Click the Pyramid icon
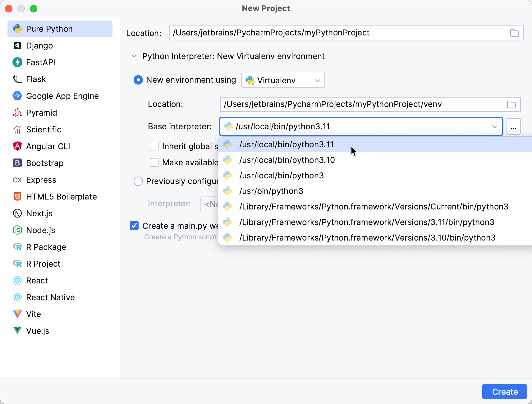 [x=17, y=113]
